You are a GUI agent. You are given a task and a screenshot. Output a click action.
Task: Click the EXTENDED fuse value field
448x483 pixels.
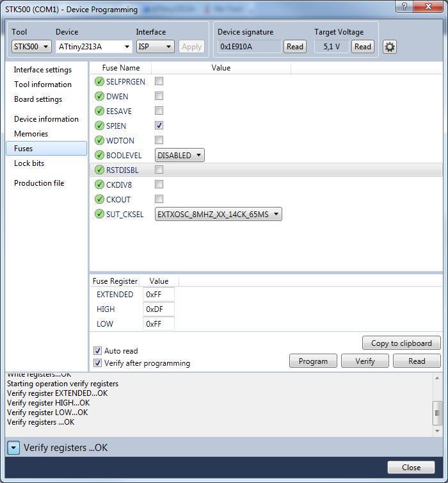point(159,295)
